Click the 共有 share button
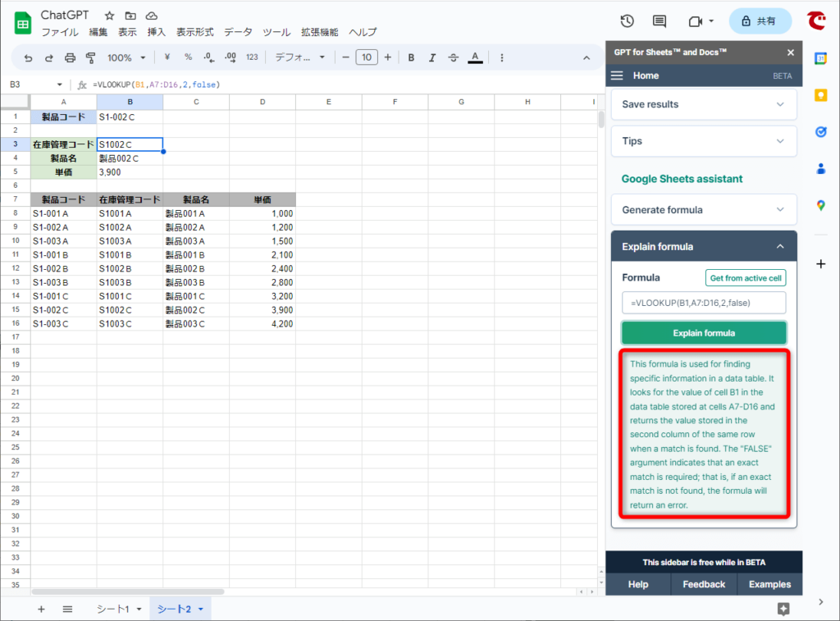Viewport: 840px width, 621px height. coord(760,21)
